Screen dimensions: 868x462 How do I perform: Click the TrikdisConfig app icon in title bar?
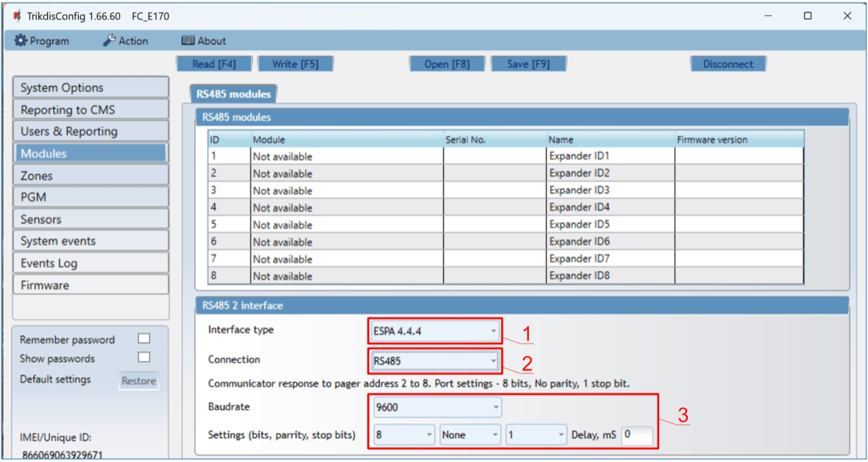17,16
